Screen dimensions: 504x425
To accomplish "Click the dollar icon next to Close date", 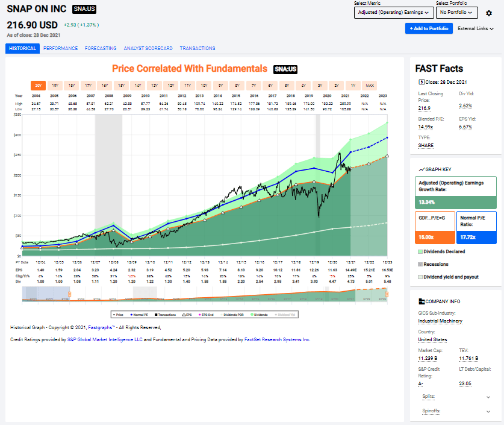I will click(x=422, y=82).
